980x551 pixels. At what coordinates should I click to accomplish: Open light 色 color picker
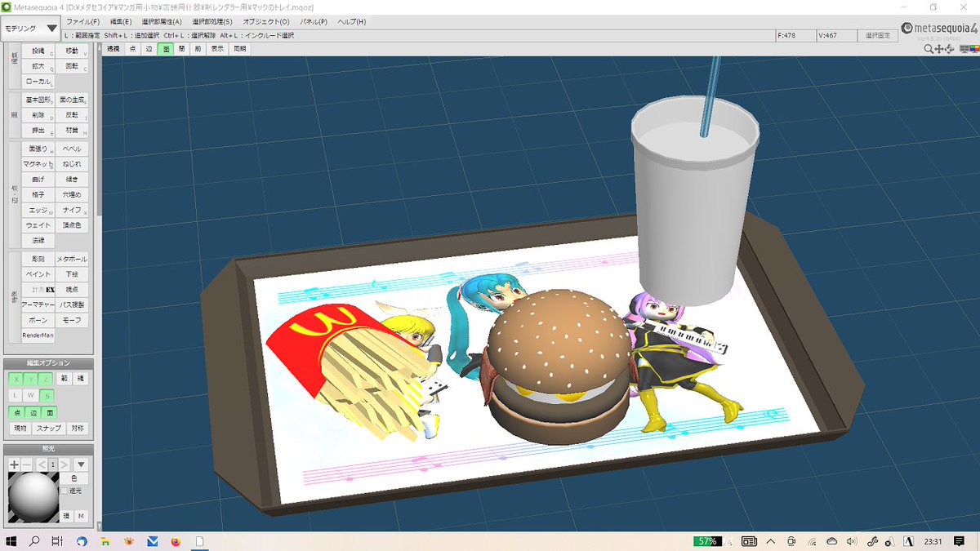click(x=74, y=478)
